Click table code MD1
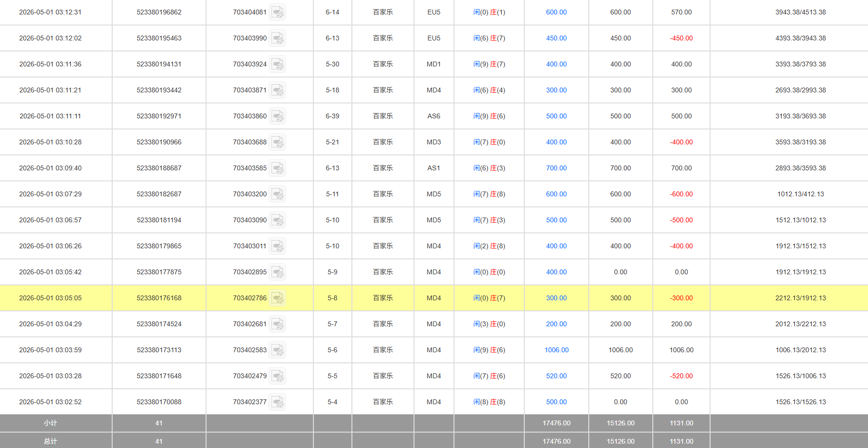The height and width of the screenshot is (448, 868). [x=434, y=64]
